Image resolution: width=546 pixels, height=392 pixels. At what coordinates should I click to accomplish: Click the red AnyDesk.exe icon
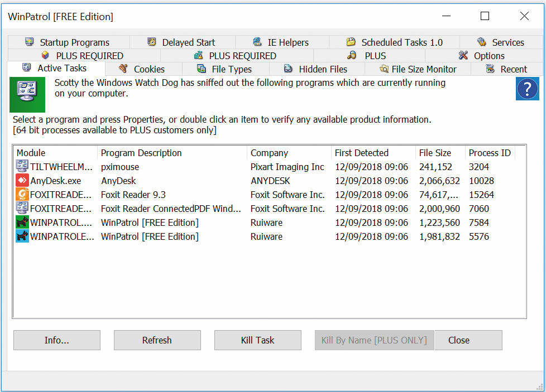(22, 180)
